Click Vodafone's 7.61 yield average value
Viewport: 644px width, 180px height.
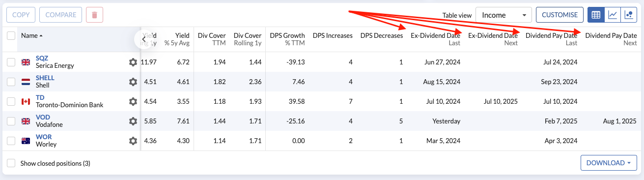(183, 121)
